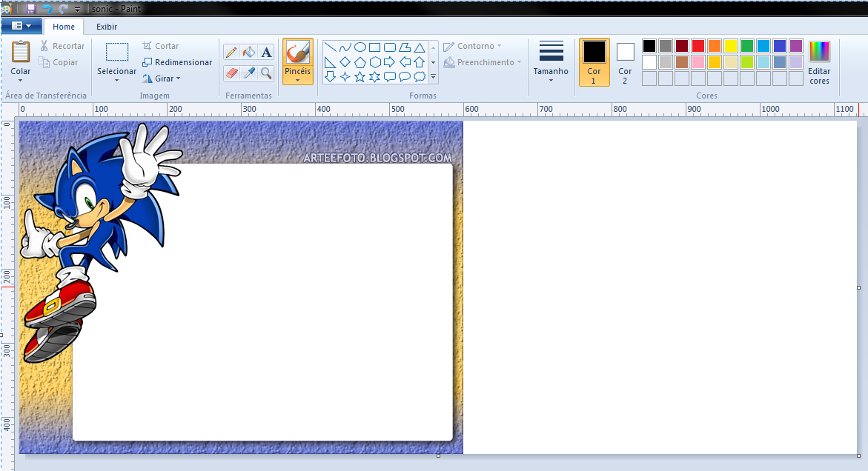
Task: Select the Eraser tool
Action: point(231,73)
